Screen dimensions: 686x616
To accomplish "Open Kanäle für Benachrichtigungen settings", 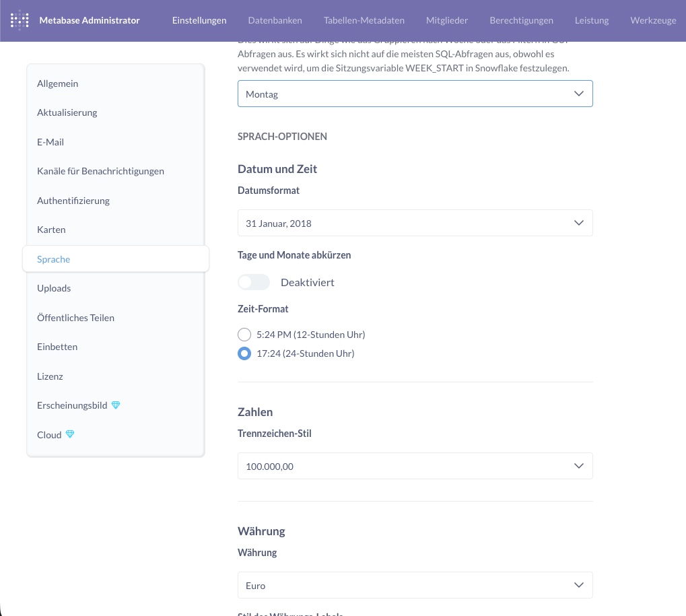I will click(x=100, y=171).
